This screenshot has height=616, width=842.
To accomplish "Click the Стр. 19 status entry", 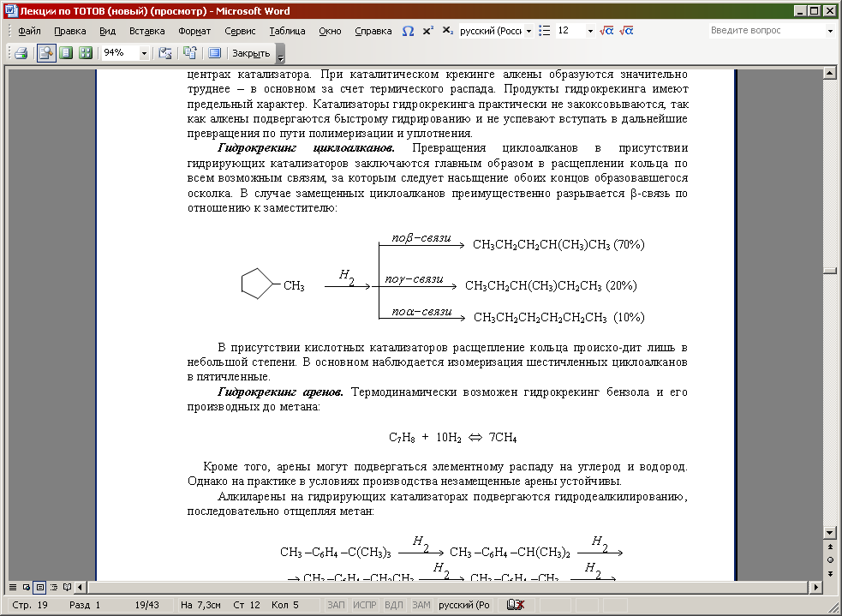I will [30, 605].
